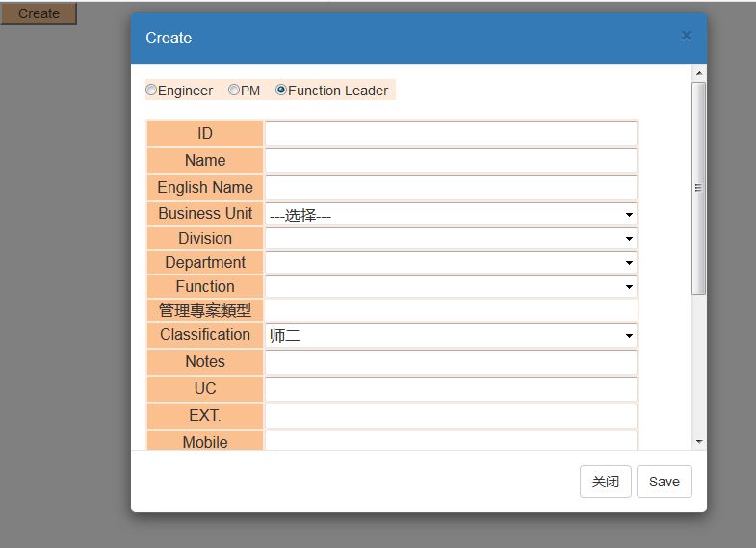
Task: Click the scrollbar down arrow
Action: coord(699,441)
